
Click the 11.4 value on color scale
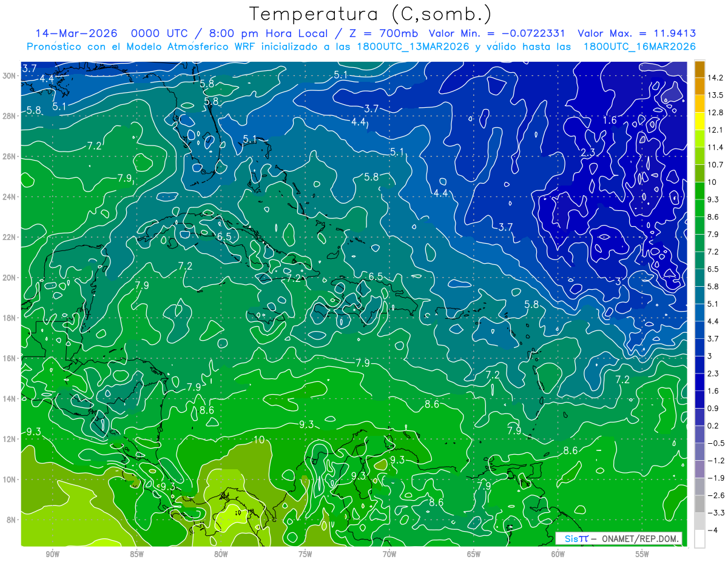(716, 147)
